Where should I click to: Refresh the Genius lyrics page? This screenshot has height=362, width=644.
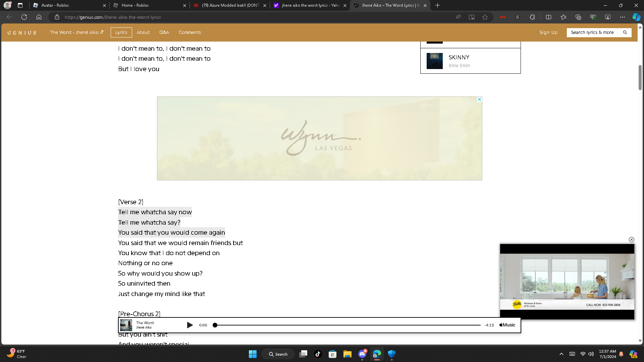tap(24, 17)
